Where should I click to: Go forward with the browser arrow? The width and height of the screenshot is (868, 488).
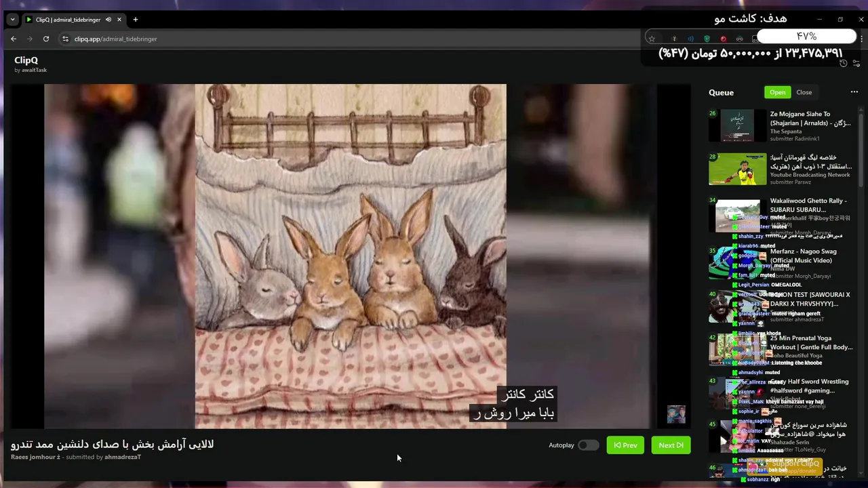(x=30, y=39)
